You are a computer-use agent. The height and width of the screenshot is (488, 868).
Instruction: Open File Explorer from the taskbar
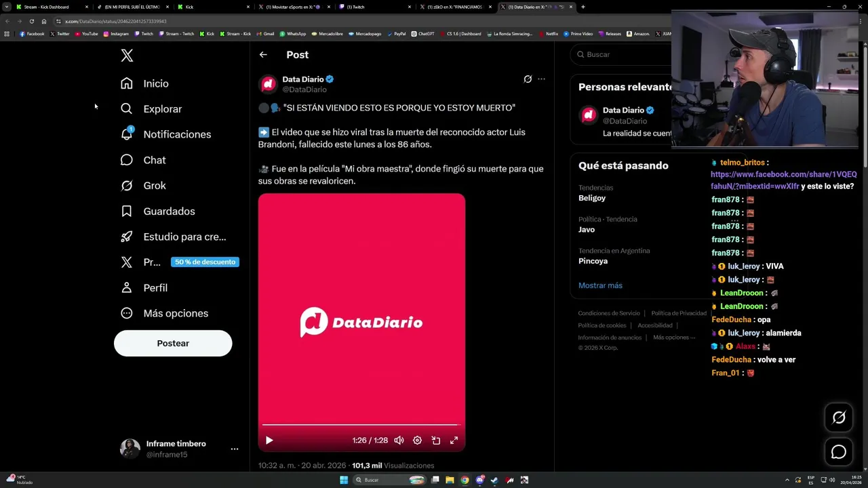click(x=450, y=480)
